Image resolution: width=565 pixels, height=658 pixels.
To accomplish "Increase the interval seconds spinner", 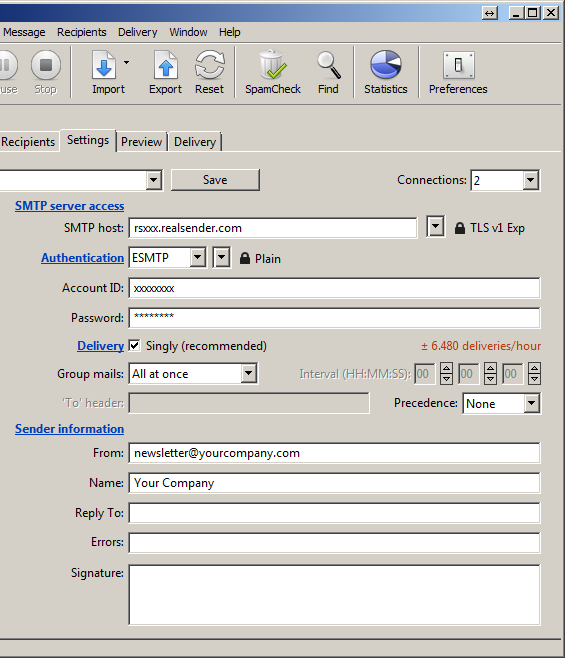I will click(534, 368).
